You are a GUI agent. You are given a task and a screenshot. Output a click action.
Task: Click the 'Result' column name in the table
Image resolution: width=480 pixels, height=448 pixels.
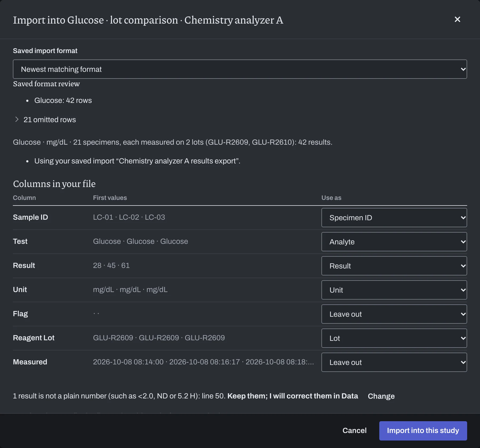[24, 266]
